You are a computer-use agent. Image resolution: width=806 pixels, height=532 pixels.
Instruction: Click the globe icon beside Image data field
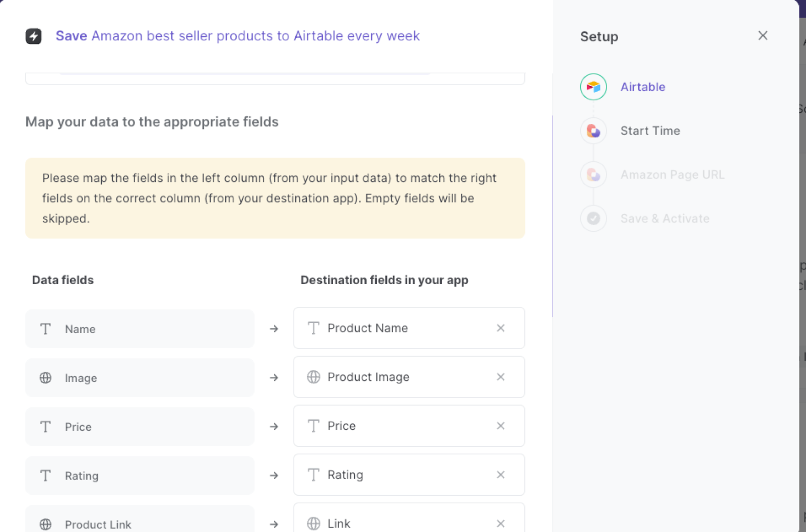pos(45,377)
